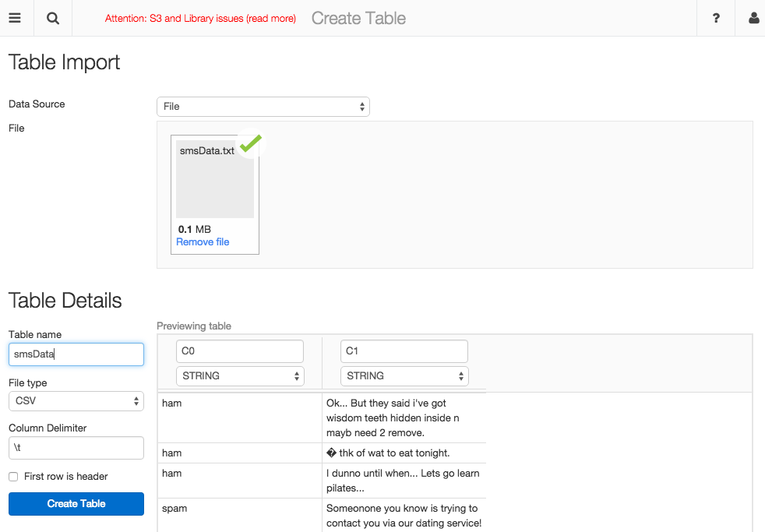Click the Table name input field
This screenshot has height=532, width=765.
click(x=76, y=354)
